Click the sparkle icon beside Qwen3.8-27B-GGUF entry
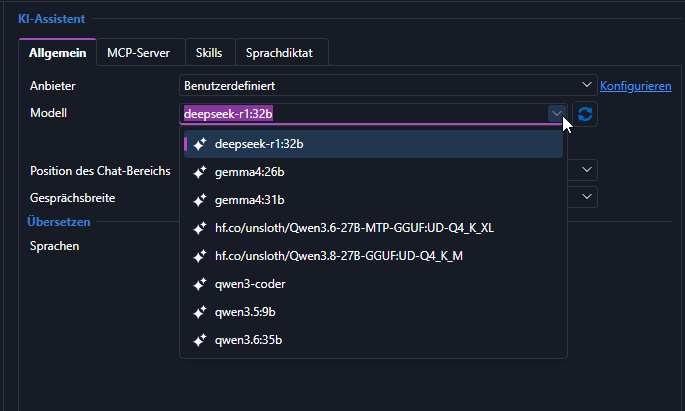The width and height of the screenshot is (685, 411). (200, 256)
